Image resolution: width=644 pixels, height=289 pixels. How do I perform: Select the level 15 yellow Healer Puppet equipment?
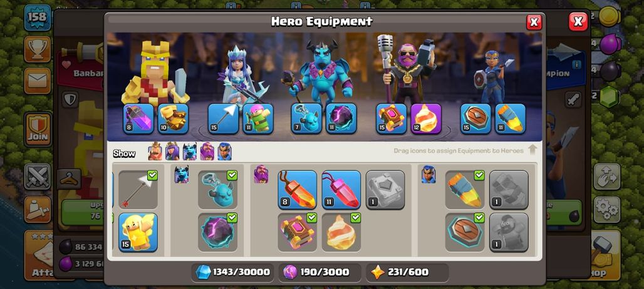138,232
